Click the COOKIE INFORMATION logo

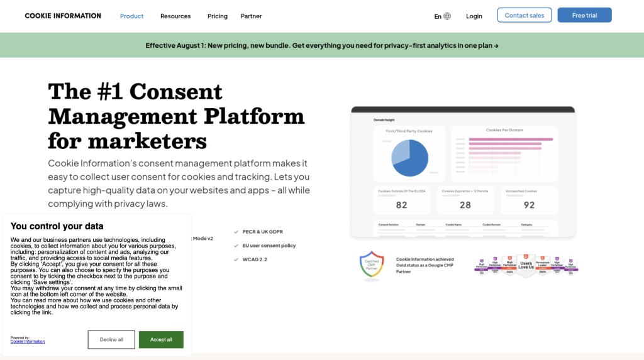tap(63, 16)
